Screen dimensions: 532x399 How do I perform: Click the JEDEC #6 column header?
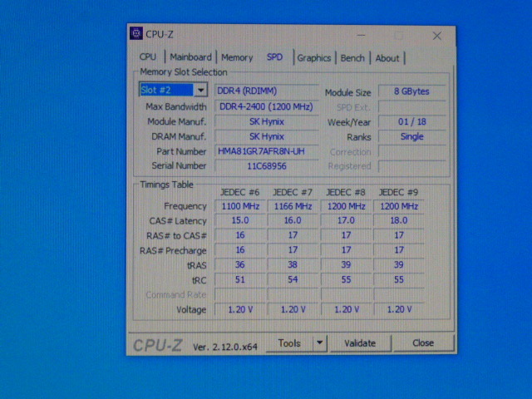240,192
